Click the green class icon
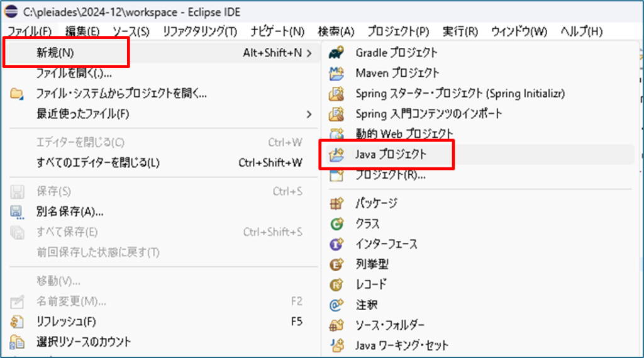This screenshot has height=358, width=644. pyautogui.click(x=338, y=223)
